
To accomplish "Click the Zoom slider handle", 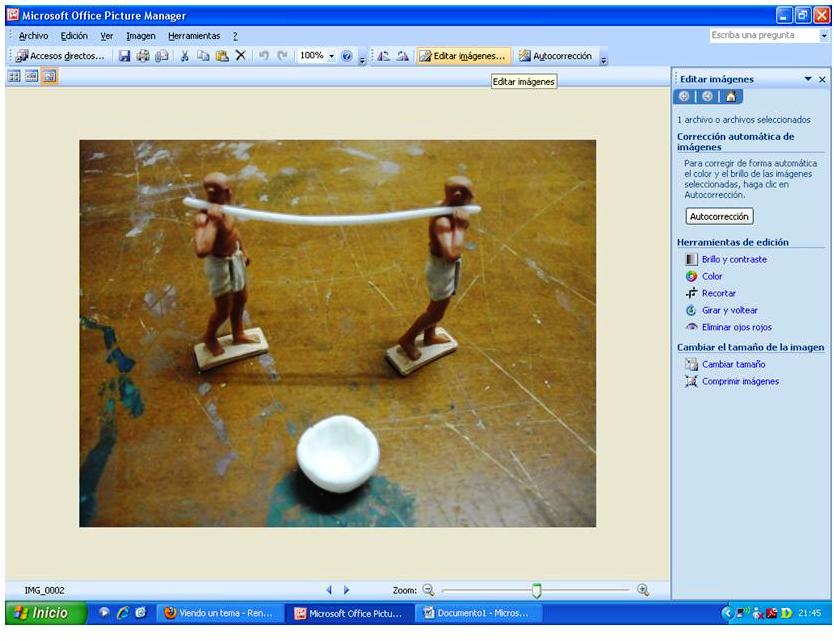I will (x=536, y=591).
